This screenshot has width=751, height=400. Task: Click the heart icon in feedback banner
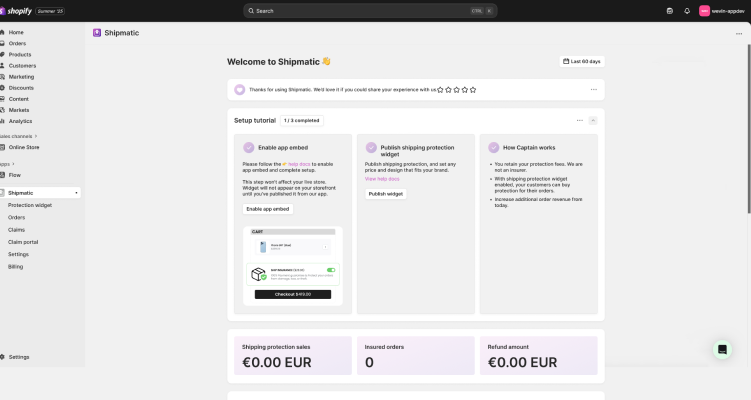[x=239, y=90]
